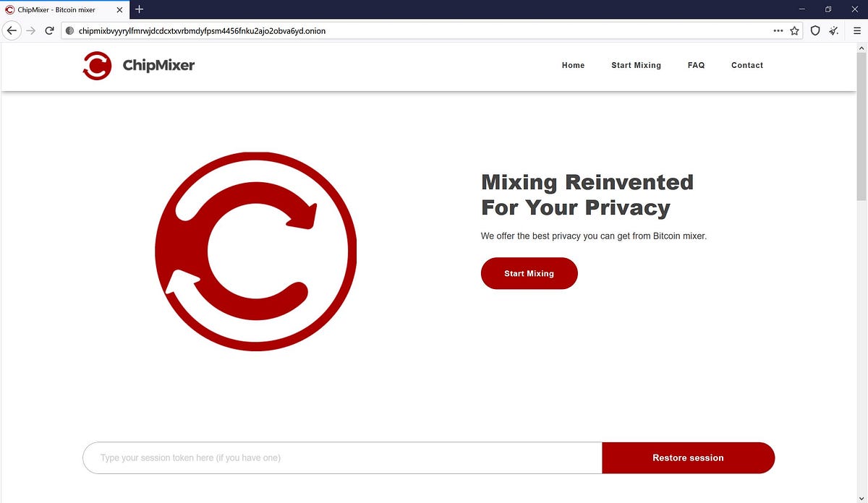Select the ChipMixer - Bitcoin mixer tab
Image resolution: width=868 pixels, height=503 pixels.
coord(65,9)
